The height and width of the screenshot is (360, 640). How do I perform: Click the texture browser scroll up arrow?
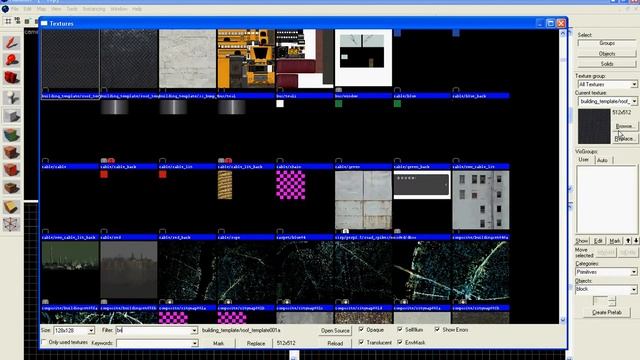click(562, 33)
